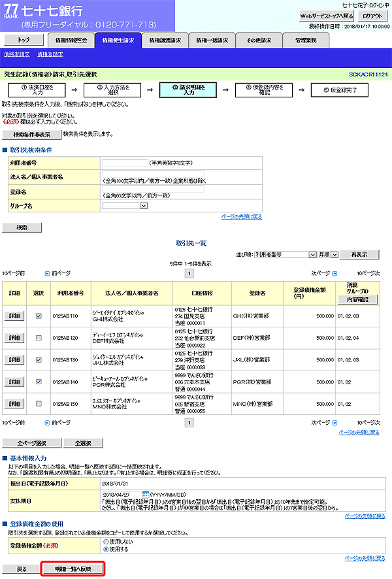Image resolution: width=392 pixels, height=579 pixels.
Task: Focus the 登録名 input field
Action: point(153,189)
